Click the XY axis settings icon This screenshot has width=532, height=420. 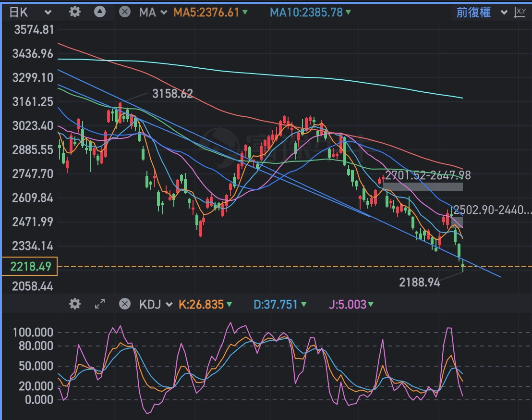tap(520, 12)
